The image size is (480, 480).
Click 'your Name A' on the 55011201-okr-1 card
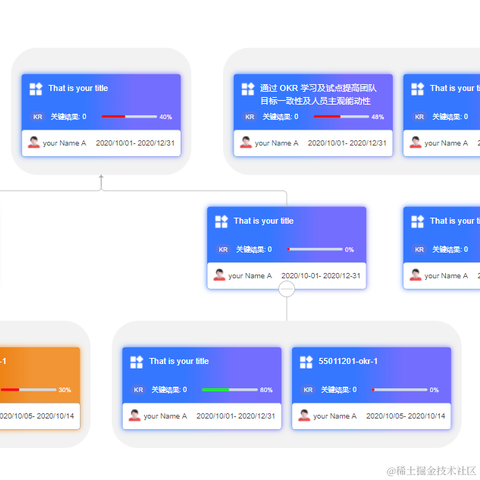pyautogui.click(x=335, y=416)
